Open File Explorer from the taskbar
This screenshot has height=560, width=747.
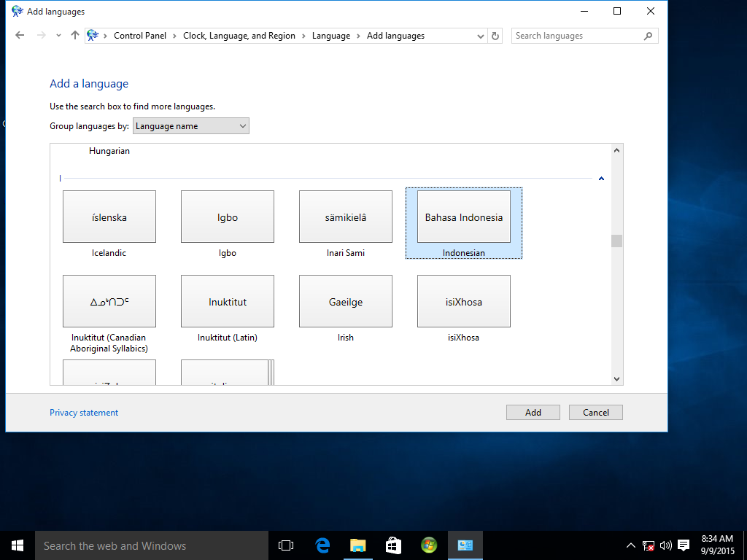click(x=357, y=545)
